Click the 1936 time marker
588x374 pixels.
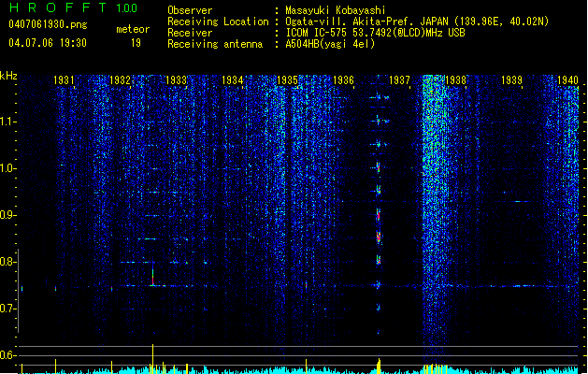point(343,80)
